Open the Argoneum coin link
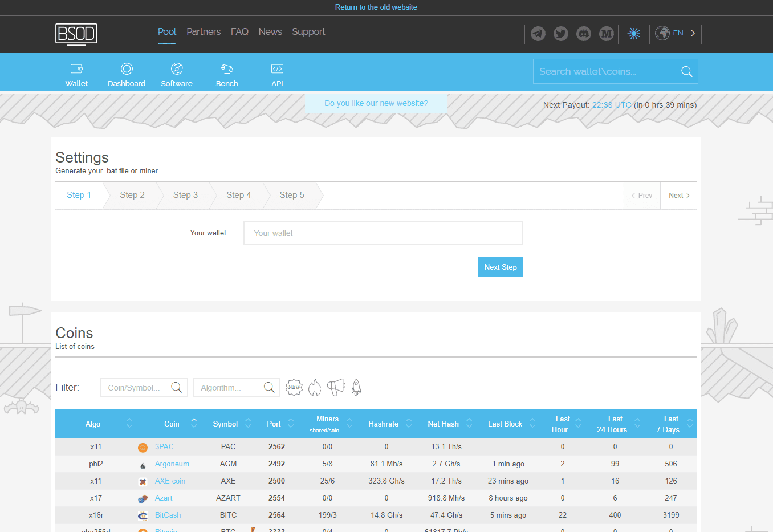The image size is (773, 532). click(172, 464)
